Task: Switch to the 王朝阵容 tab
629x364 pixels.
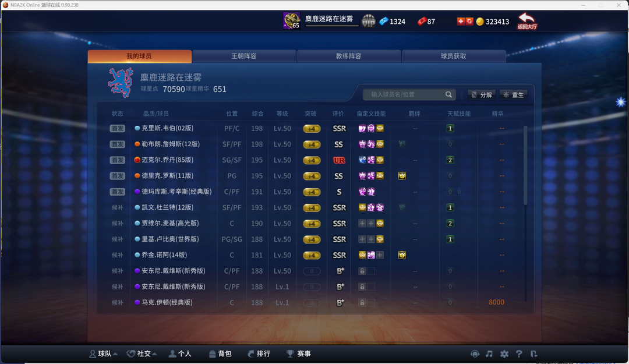Action: pos(244,56)
